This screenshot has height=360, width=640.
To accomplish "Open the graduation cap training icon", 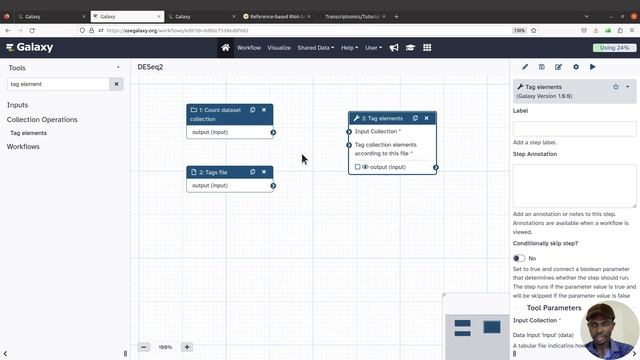I will [x=410, y=48].
